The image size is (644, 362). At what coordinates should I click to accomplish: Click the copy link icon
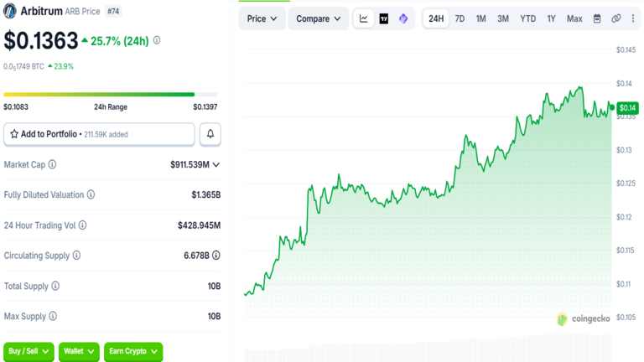click(x=615, y=18)
